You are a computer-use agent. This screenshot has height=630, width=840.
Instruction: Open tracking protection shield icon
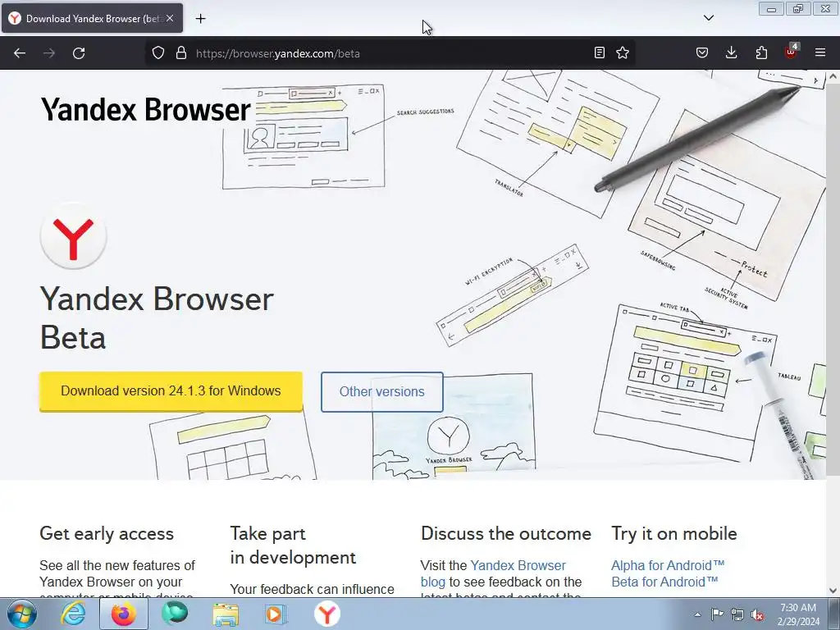(x=158, y=53)
